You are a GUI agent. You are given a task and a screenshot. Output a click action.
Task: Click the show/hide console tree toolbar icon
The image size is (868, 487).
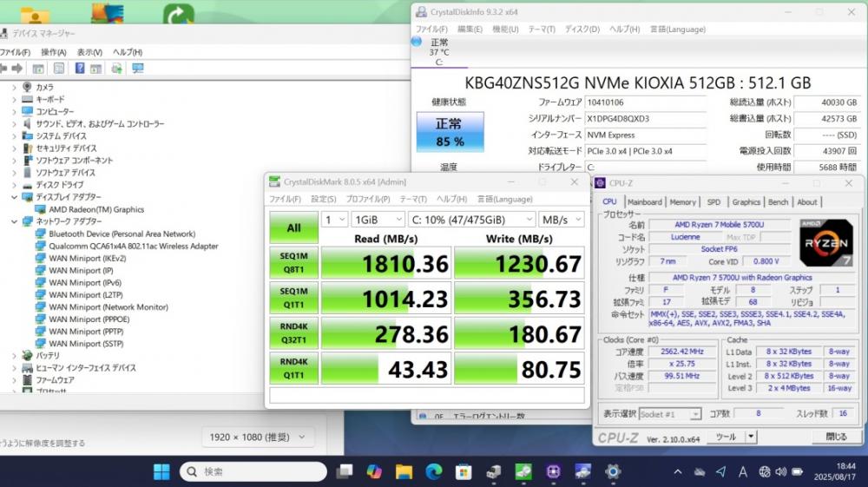click(x=38, y=69)
